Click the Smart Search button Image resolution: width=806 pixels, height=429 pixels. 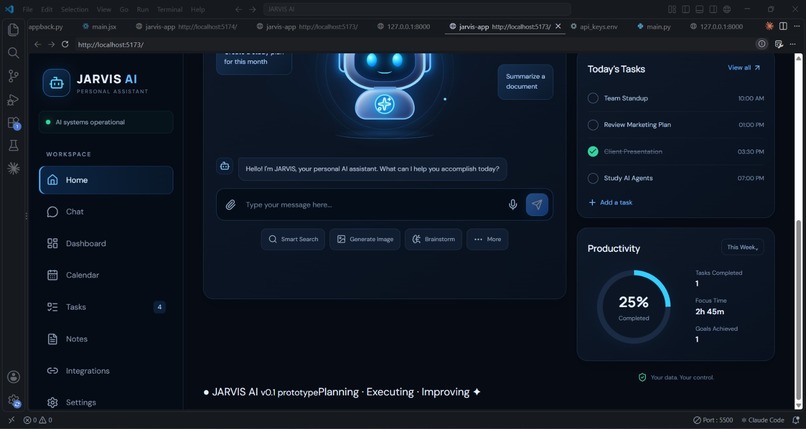293,239
